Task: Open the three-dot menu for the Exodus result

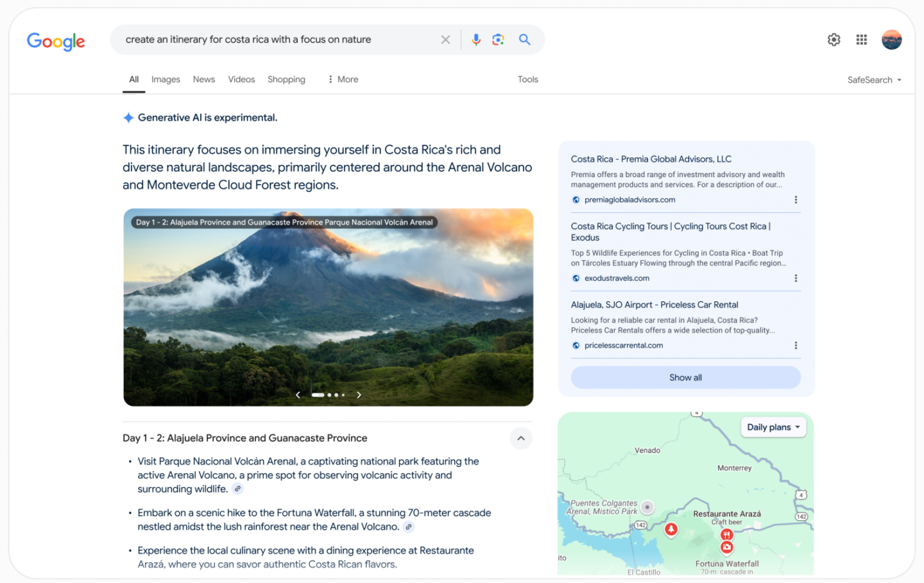Action: click(x=796, y=278)
